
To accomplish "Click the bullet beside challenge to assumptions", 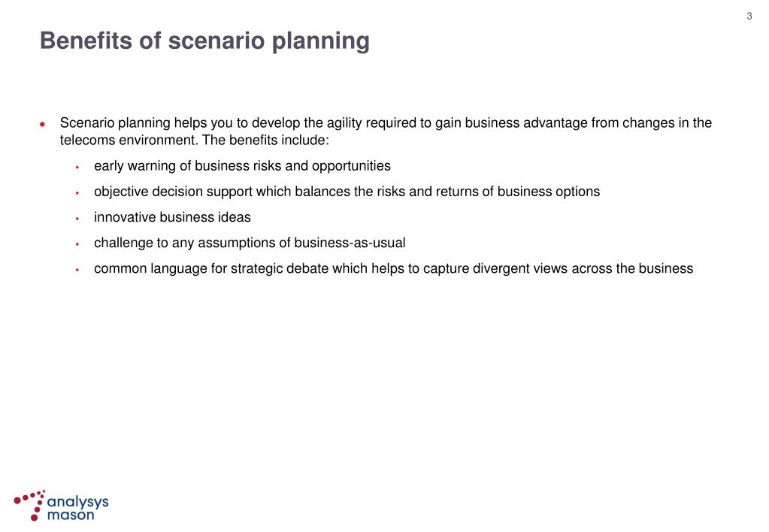I will [77, 243].
